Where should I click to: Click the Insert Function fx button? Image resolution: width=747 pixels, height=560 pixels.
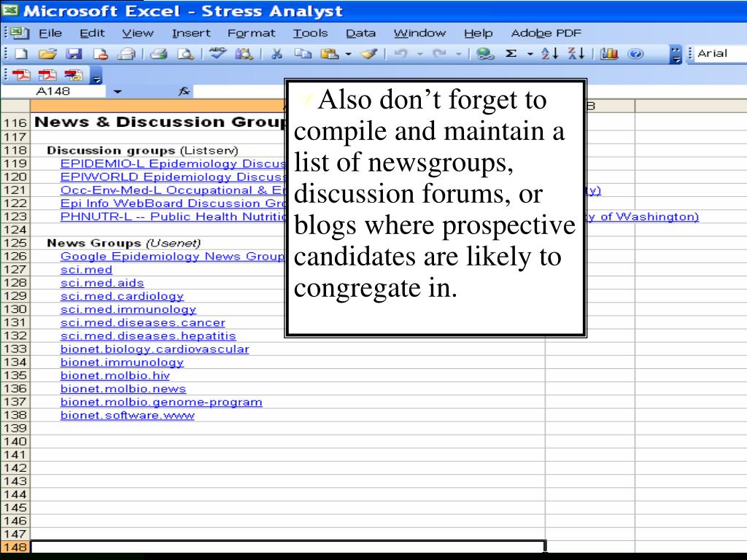(x=184, y=91)
